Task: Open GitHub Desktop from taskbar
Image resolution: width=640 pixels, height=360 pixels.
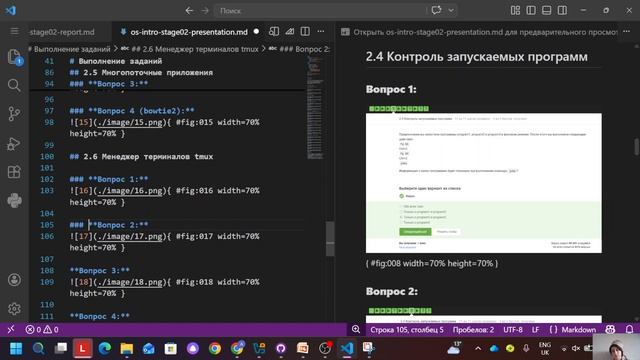Action: [x=281, y=348]
